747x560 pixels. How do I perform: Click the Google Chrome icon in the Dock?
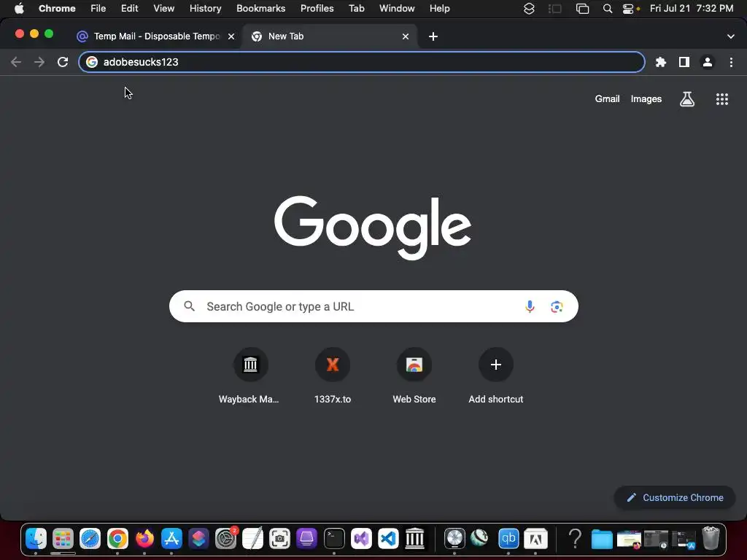click(x=117, y=539)
